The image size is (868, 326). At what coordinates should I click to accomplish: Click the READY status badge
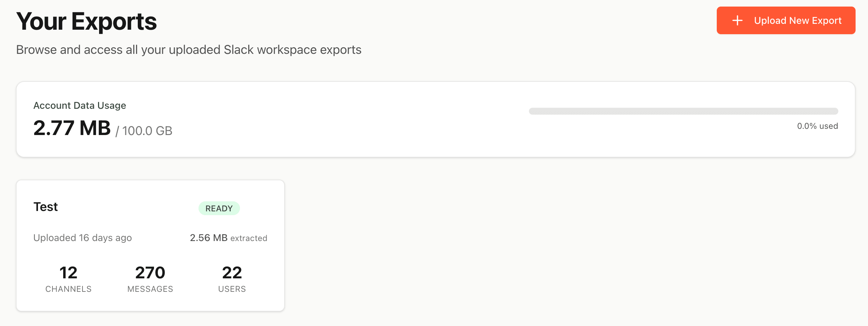[219, 208]
